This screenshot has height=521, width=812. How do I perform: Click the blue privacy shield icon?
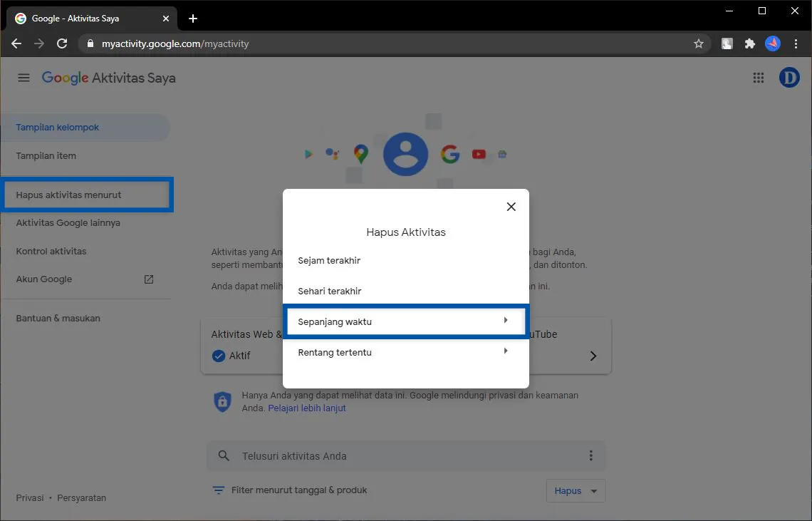[x=223, y=401]
